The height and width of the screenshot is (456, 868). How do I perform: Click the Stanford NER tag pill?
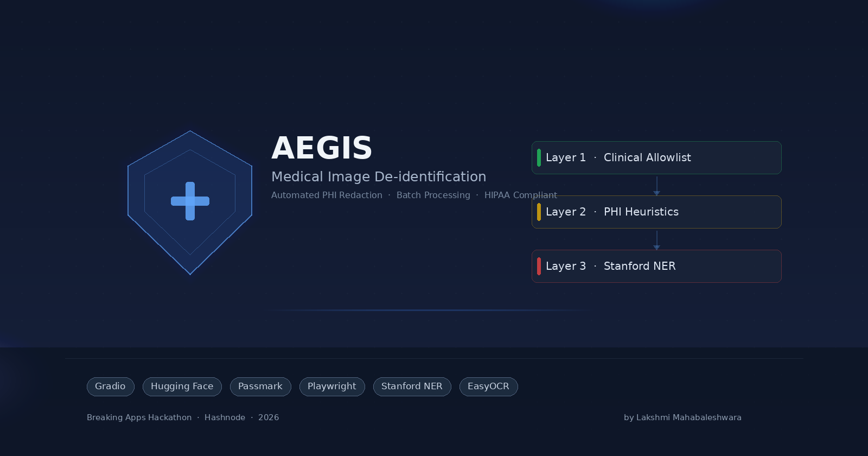(x=412, y=387)
